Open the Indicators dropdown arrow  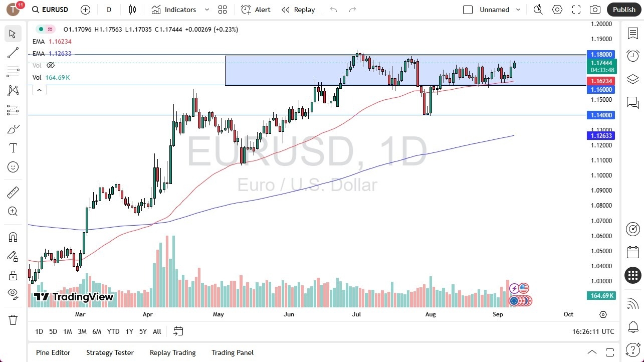point(206,9)
